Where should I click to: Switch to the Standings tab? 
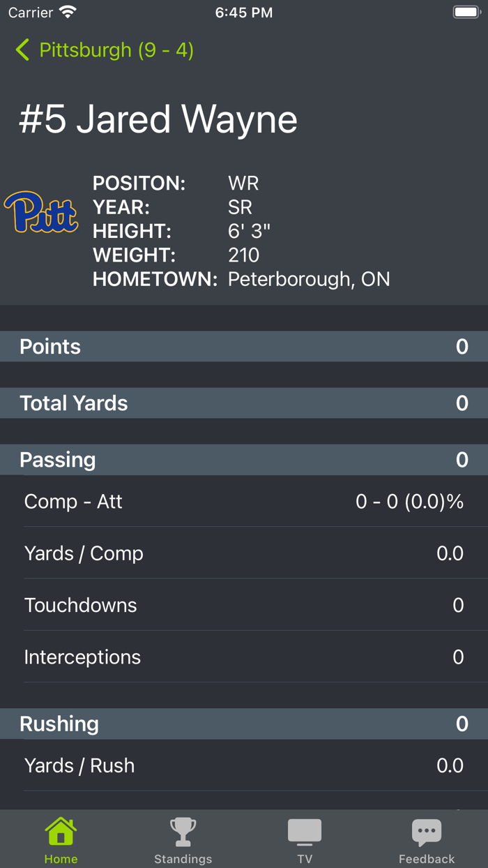tap(183, 839)
